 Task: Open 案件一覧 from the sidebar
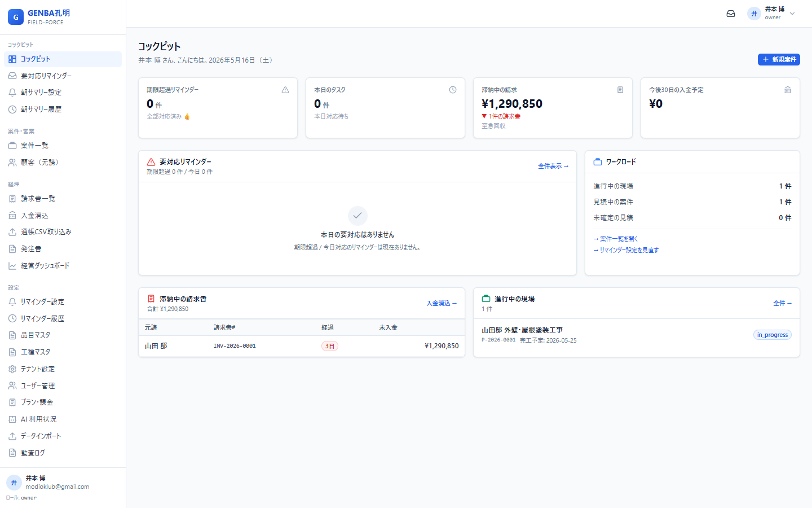pyautogui.click(x=63, y=146)
